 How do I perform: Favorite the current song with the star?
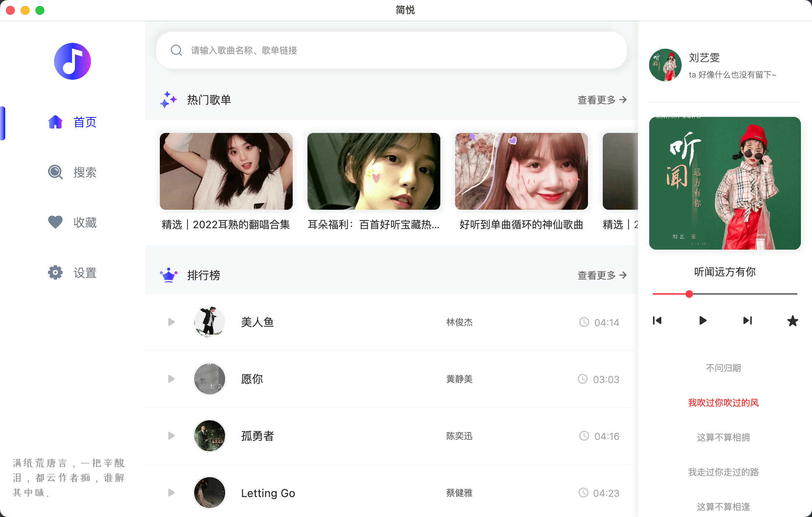click(x=792, y=321)
